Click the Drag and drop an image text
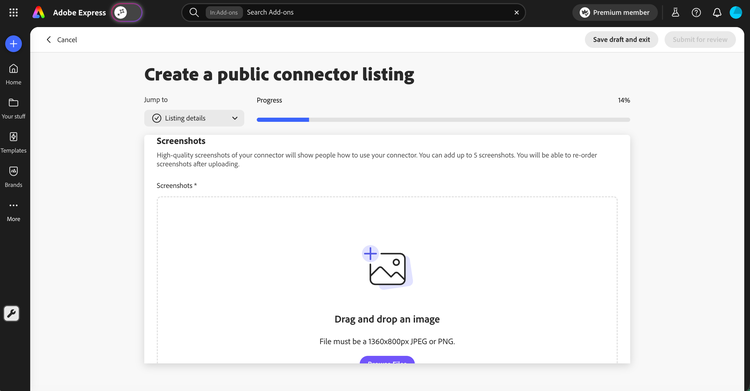This screenshot has height=391, width=750. [387, 319]
